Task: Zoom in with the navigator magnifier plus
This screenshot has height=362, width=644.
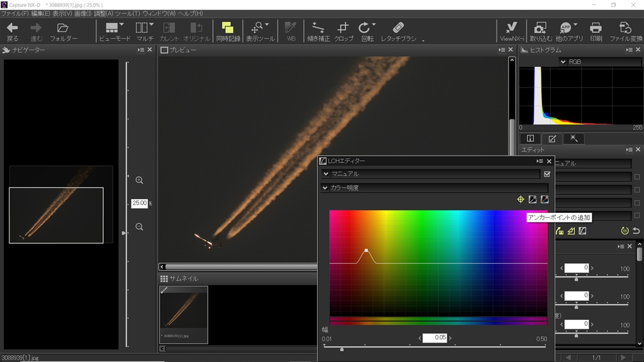Action: click(x=139, y=180)
